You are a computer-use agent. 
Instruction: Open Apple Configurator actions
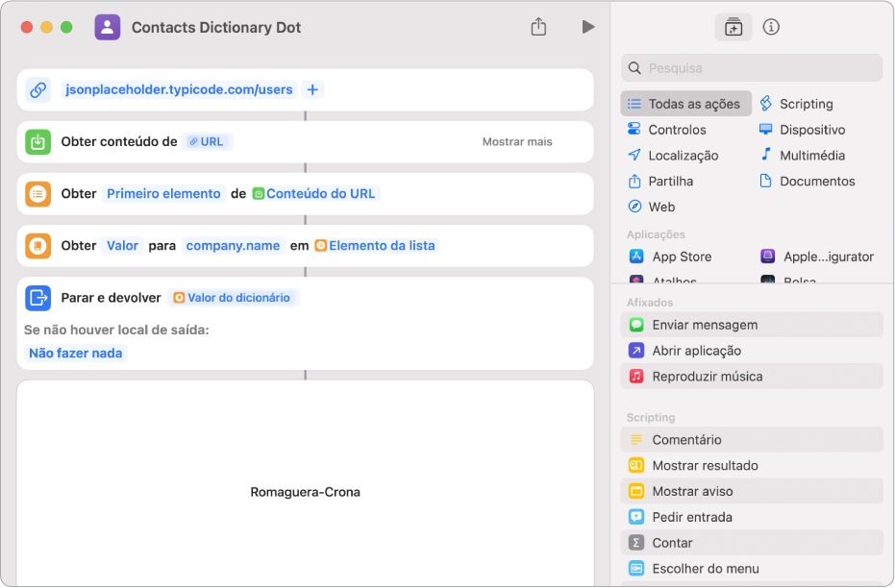[x=817, y=257]
